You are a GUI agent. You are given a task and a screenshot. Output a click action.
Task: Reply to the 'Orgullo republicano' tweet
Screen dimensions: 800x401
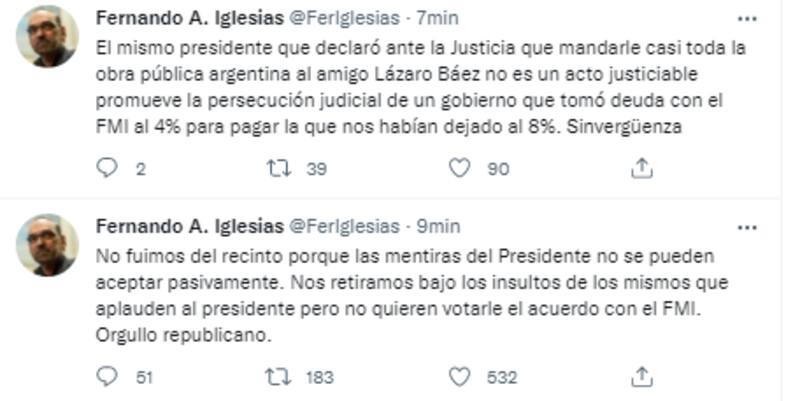[x=108, y=376]
